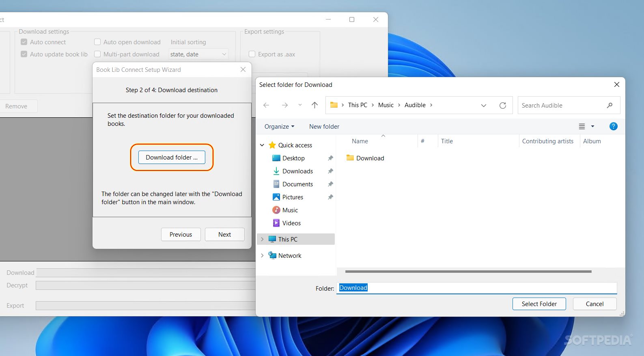The width and height of the screenshot is (644, 356).
Task: Click the Decrypt progress bar
Action: tap(146, 285)
